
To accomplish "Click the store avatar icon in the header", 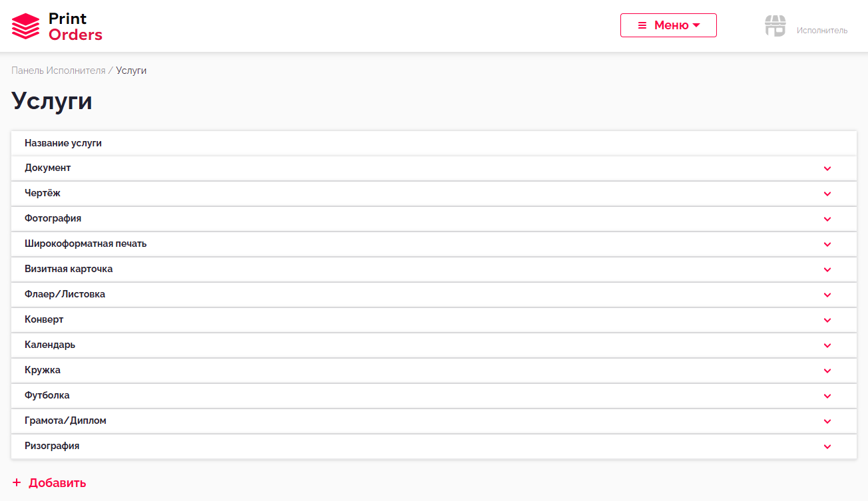I will (775, 26).
